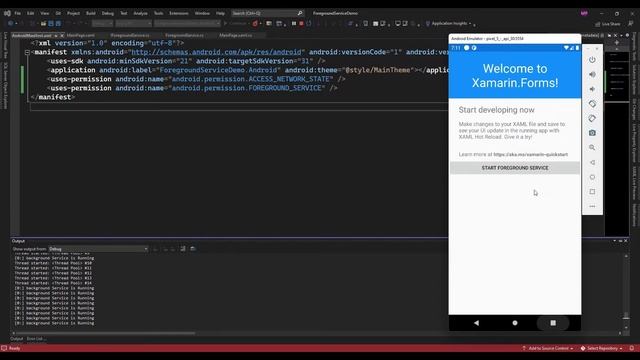Click the emulator volume down icon
This screenshot has width=640, height=360.
click(592, 89)
